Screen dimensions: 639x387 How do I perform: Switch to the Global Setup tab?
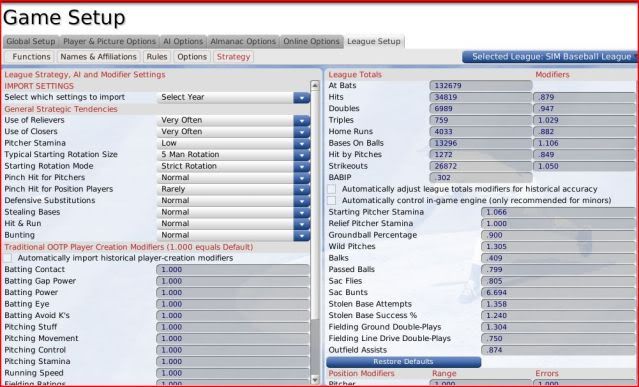31,42
